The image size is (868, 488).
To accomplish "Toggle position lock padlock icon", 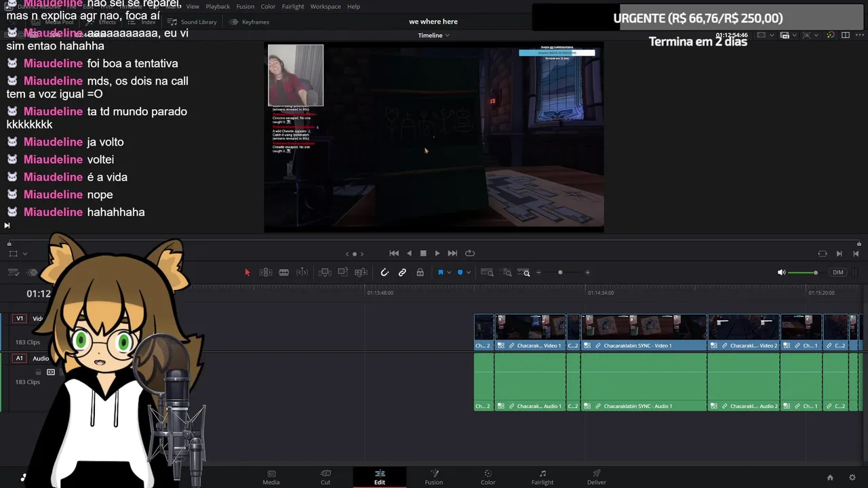I will (x=420, y=272).
